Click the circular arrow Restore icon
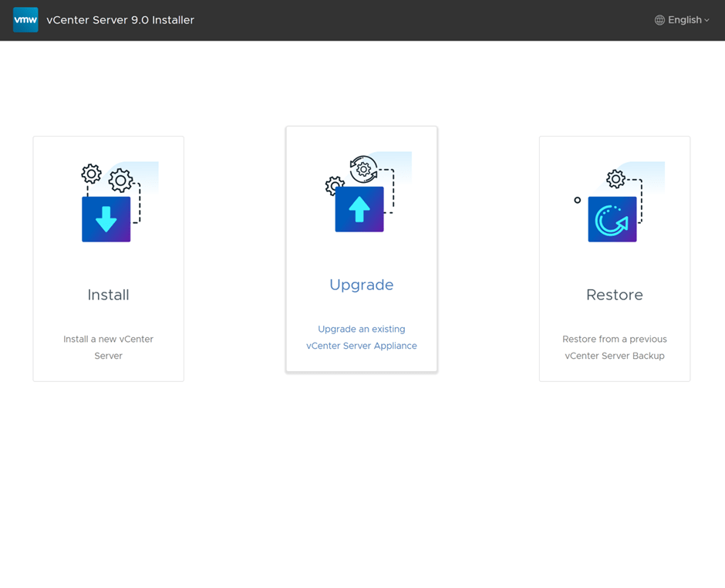 [x=612, y=219]
